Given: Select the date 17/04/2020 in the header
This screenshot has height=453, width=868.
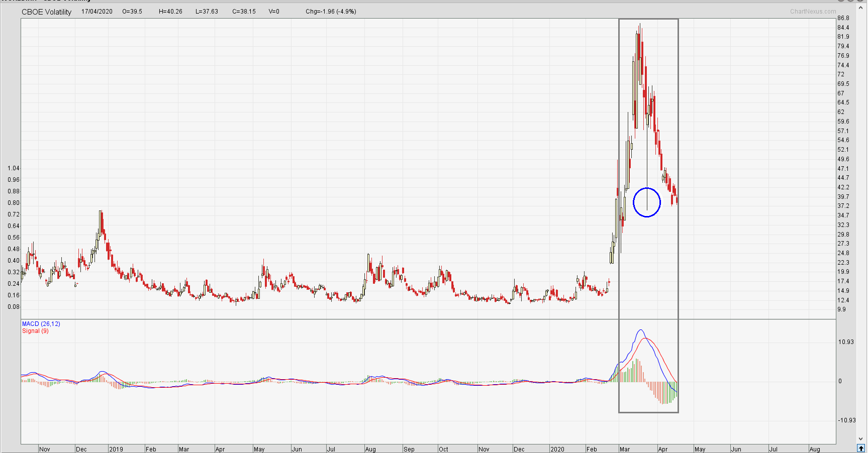Looking at the screenshot, I should pos(97,12).
